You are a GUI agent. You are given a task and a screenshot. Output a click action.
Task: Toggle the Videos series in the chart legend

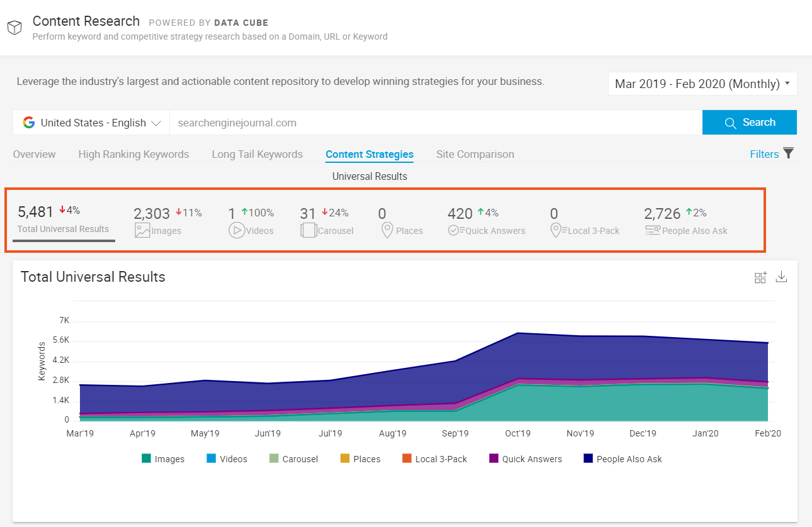[227, 458]
